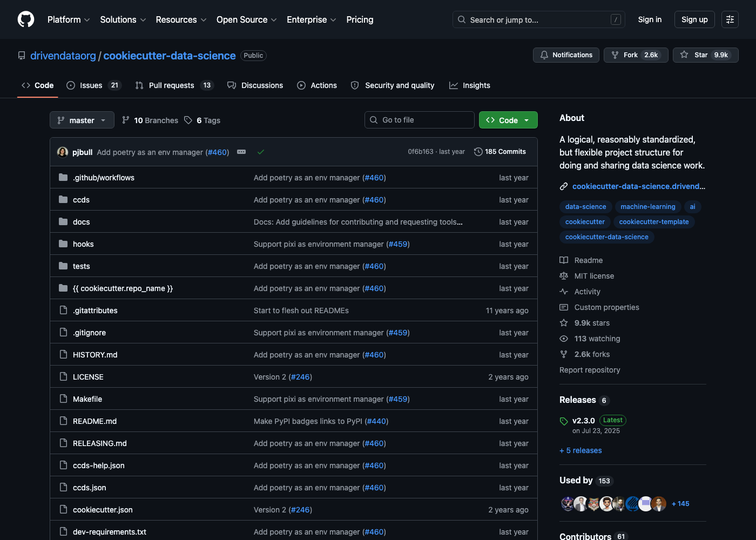Open the green Code dropdown button
The image size is (756, 540).
[508, 120]
